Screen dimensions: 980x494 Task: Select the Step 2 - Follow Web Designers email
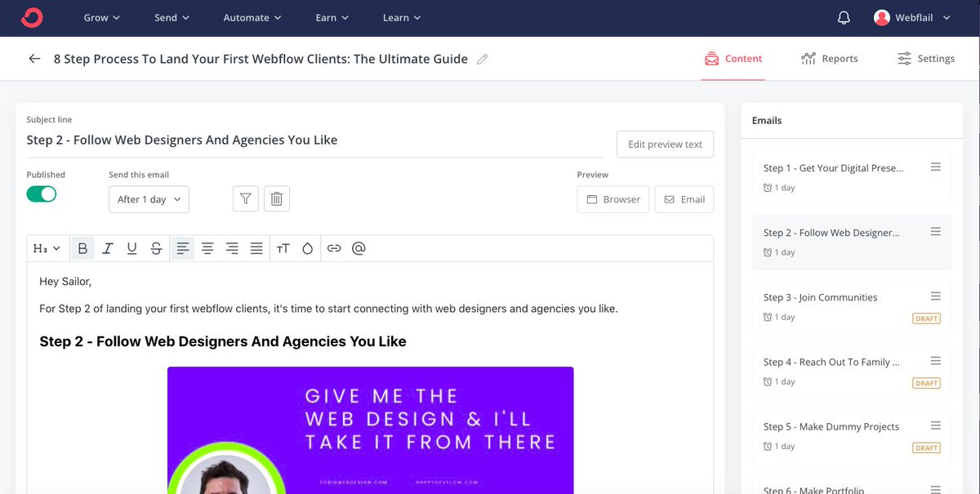point(852,242)
